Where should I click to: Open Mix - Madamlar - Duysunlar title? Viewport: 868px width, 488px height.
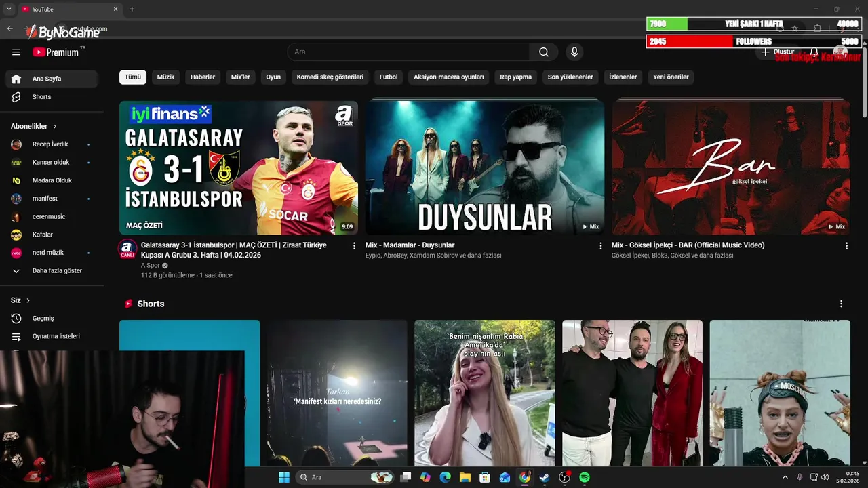click(x=410, y=245)
